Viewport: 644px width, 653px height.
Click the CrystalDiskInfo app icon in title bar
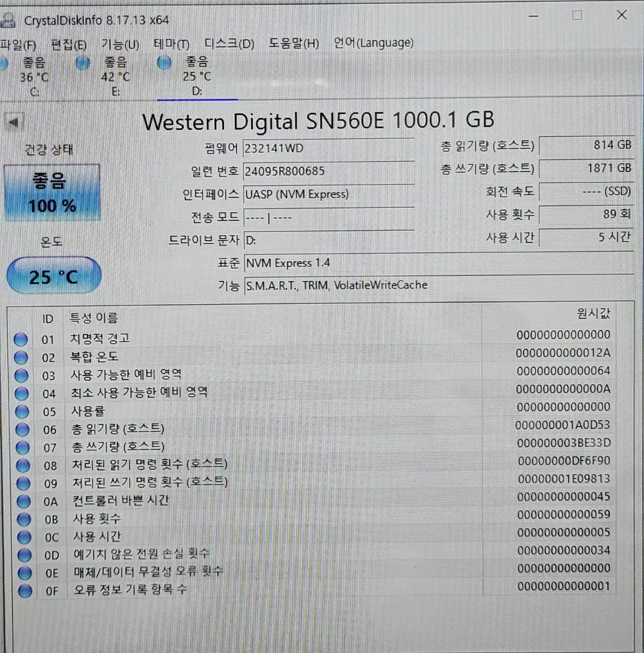pos(8,20)
